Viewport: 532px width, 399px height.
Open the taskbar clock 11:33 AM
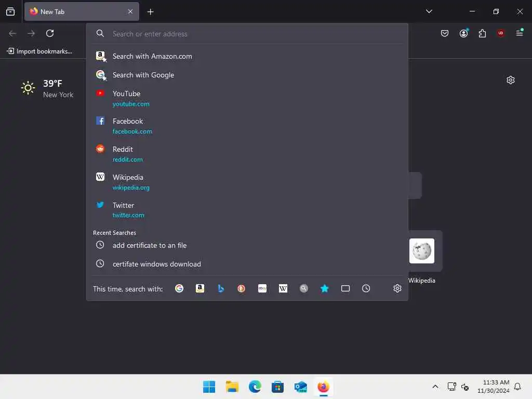[494, 387]
